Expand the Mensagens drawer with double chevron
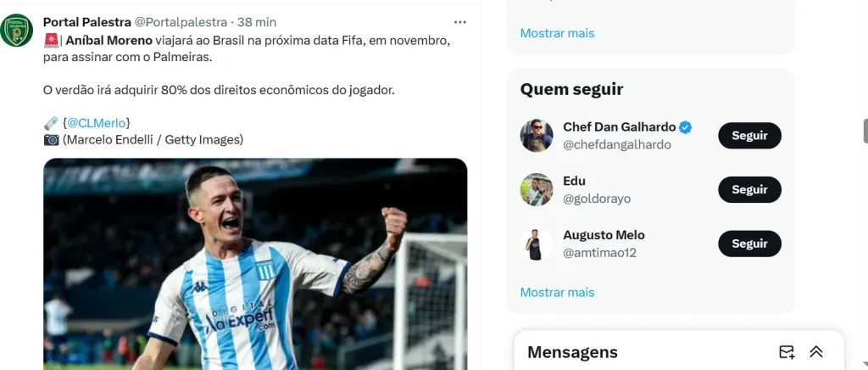This screenshot has width=868, height=370. point(816,351)
